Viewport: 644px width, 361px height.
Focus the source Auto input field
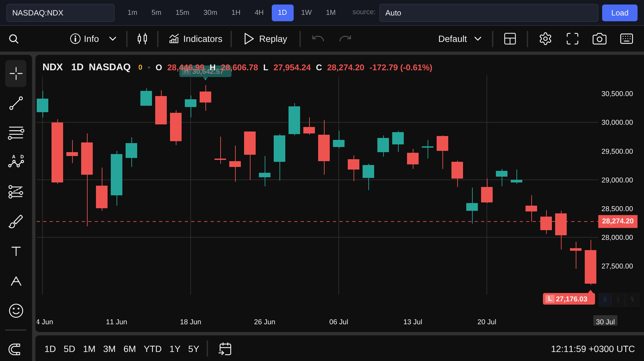tap(488, 13)
